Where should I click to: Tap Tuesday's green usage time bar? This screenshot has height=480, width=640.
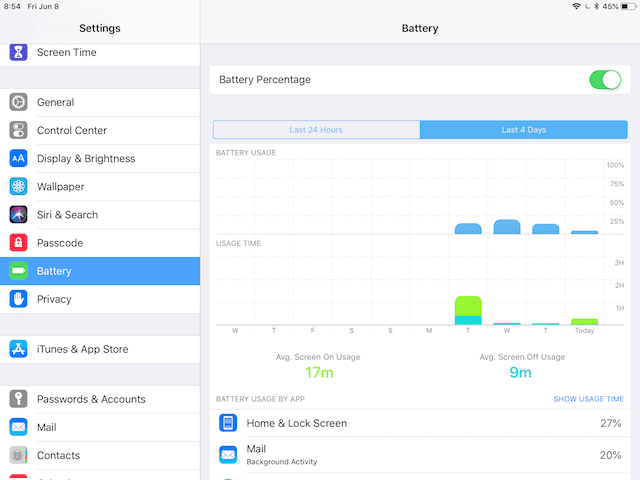468,306
